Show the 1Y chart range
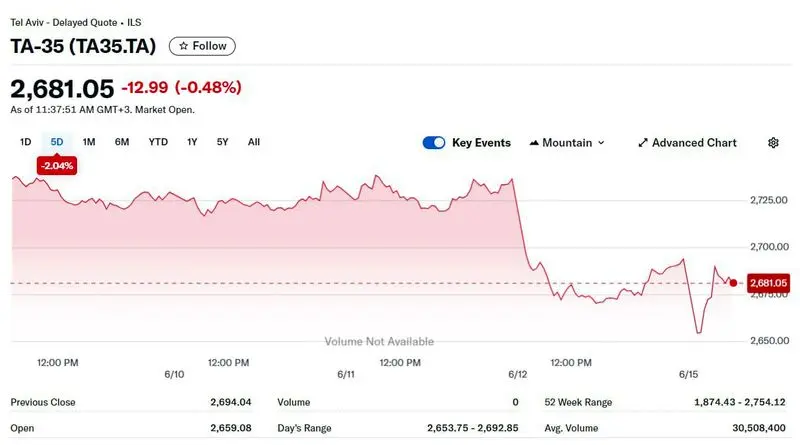Viewport: 800px width, 445px height. [192, 142]
